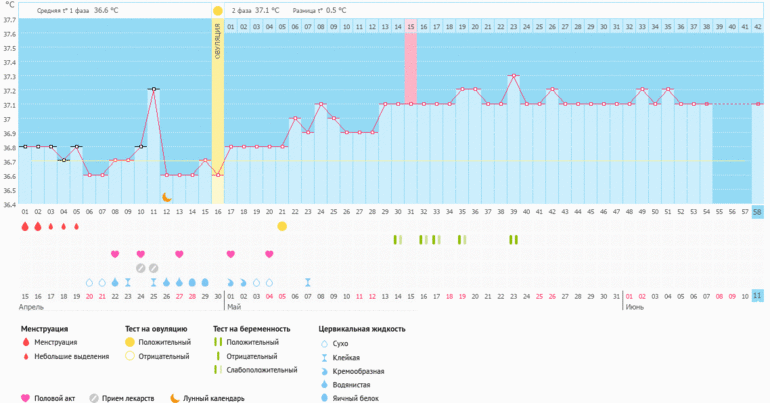Click the Май month label
The width and height of the screenshot is (770, 403).
pos(233,308)
